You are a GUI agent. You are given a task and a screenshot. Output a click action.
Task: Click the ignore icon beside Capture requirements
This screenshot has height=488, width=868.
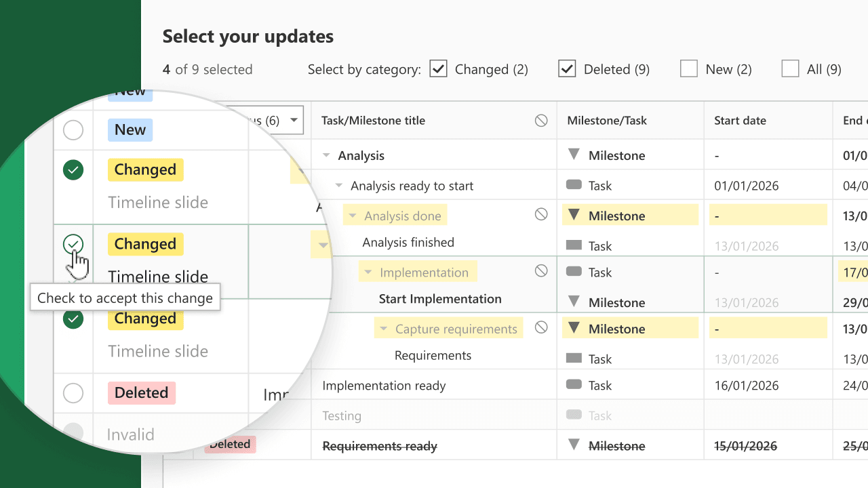540,327
